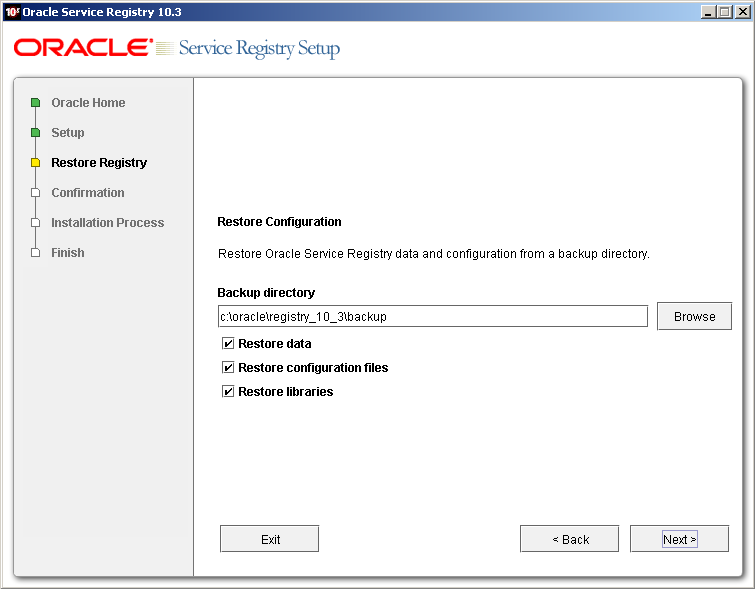Click the 10g title bar application icon

(12, 12)
